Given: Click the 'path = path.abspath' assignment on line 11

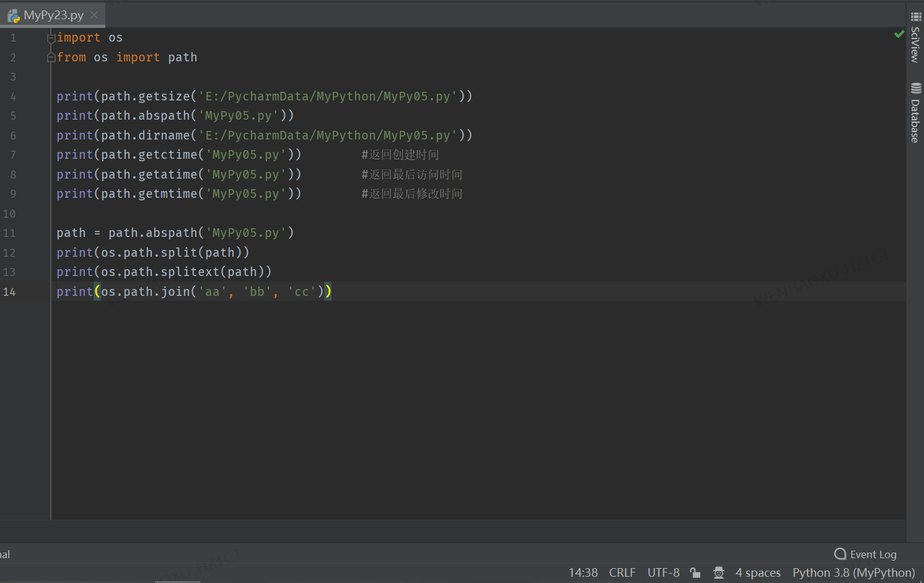Looking at the screenshot, I should 175,233.
